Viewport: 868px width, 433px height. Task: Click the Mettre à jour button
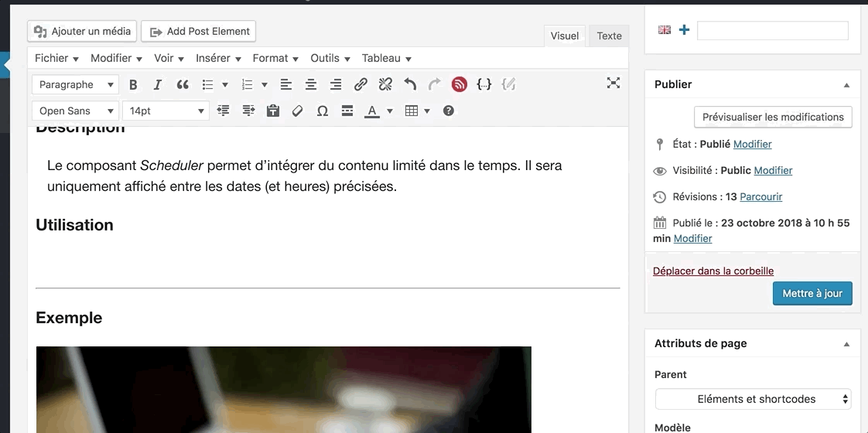click(x=812, y=294)
